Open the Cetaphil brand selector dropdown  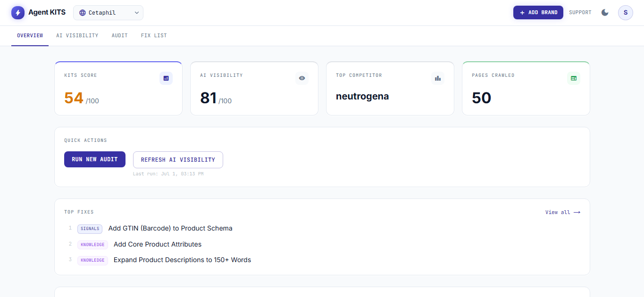click(108, 13)
